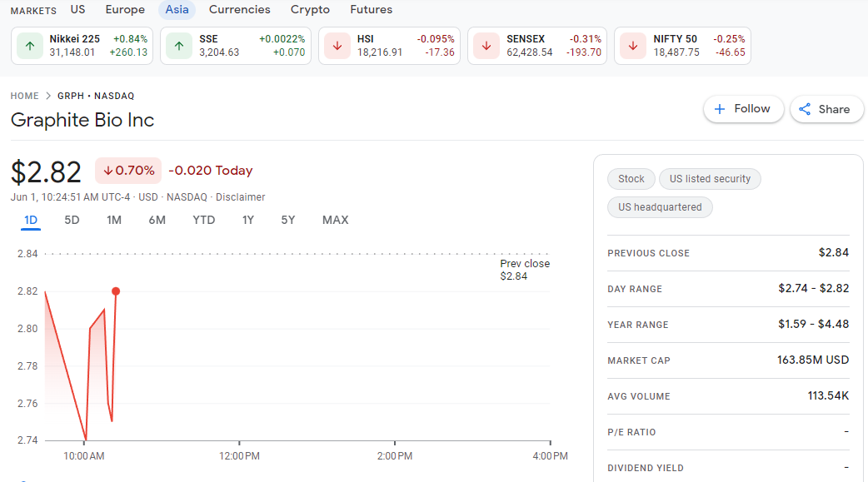Click the SSE green up-arrow icon
Image resolution: width=868 pixels, height=482 pixels.
tap(179, 46)
